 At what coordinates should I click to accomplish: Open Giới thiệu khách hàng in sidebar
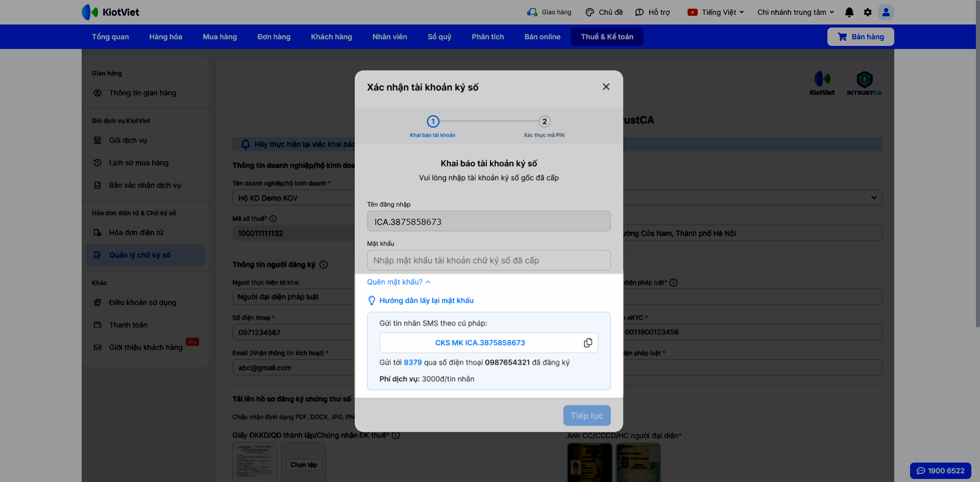145,347
